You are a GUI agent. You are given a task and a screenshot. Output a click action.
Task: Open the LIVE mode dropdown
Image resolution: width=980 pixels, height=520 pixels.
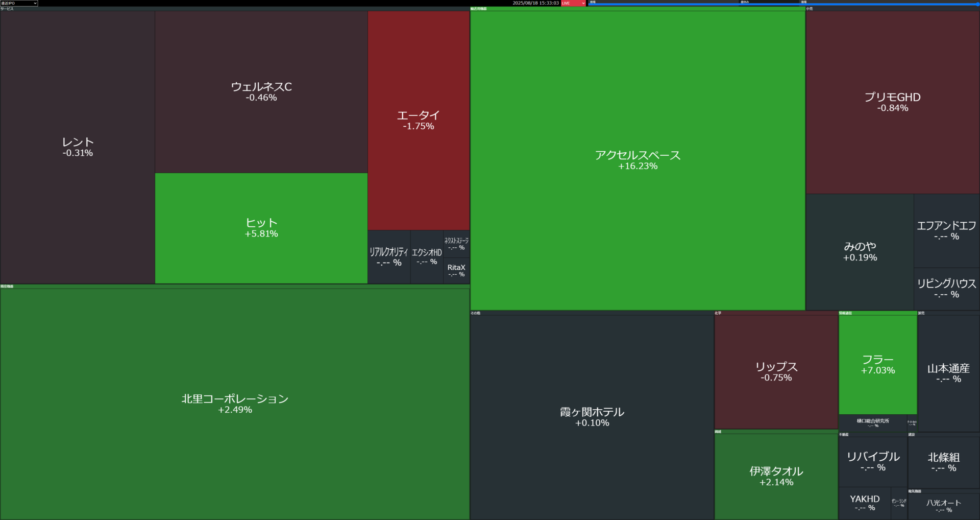point(573,3)
